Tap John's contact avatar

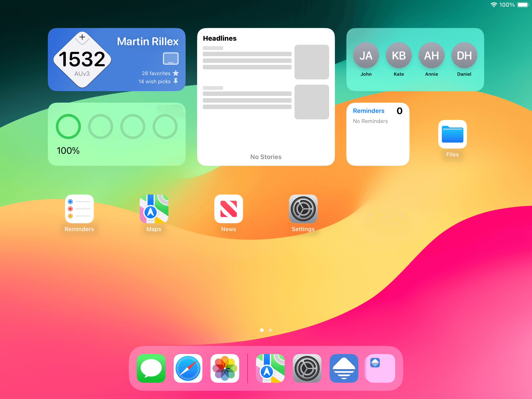[366, 55]
